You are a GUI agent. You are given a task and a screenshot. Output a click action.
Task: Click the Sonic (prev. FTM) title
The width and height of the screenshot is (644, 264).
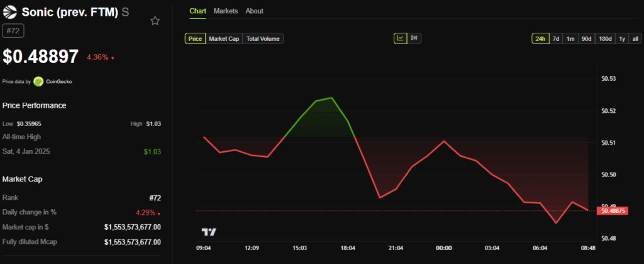click(70, 12)
